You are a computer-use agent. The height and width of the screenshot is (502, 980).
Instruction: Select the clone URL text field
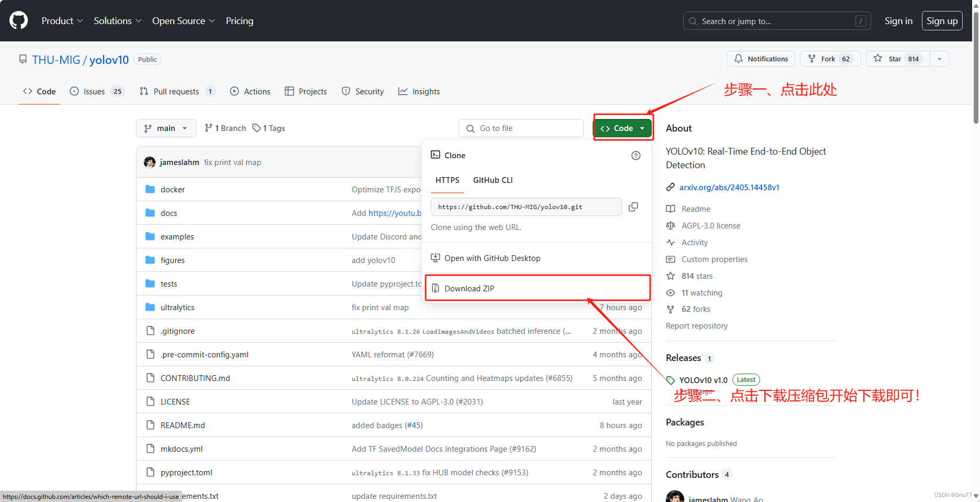point(526,207)
